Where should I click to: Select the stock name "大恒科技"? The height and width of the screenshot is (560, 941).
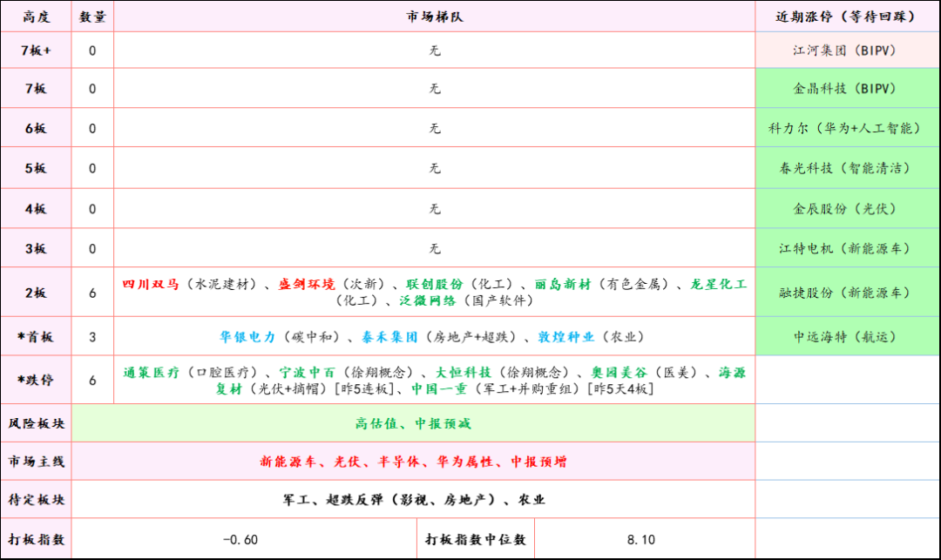point(463,373)
